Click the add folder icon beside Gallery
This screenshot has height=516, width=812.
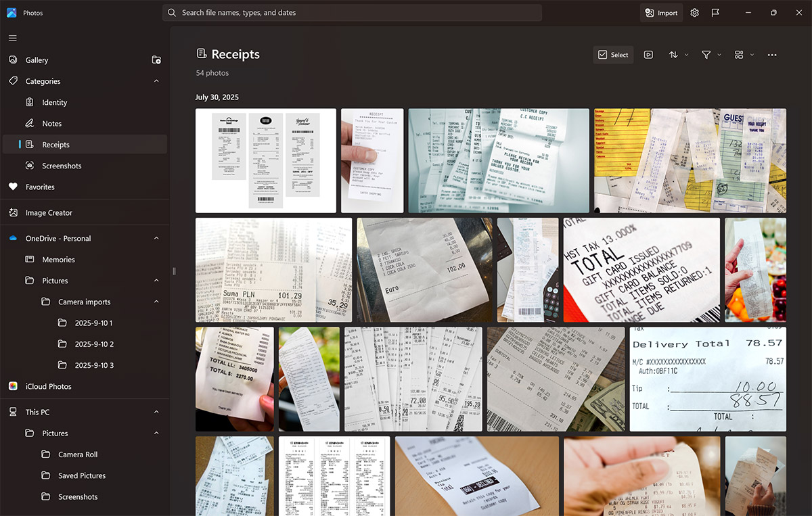(x=156, y=60)
